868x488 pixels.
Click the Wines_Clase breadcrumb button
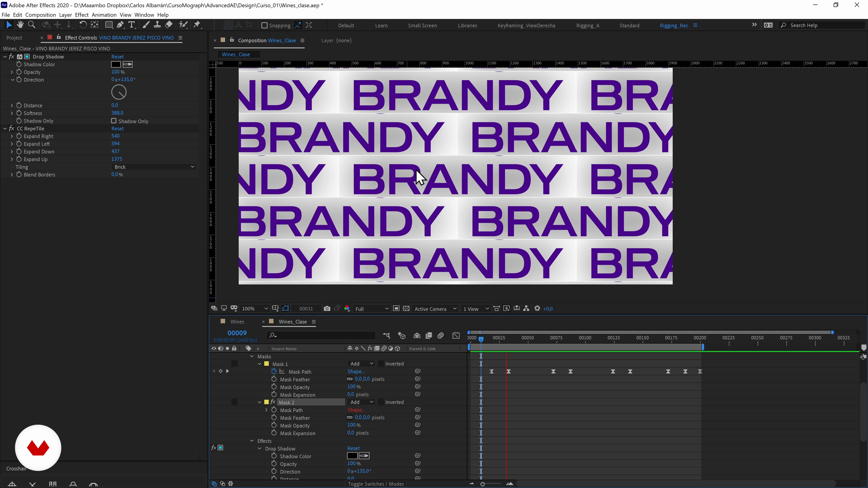pyautogui.click(x=238, y=54)
